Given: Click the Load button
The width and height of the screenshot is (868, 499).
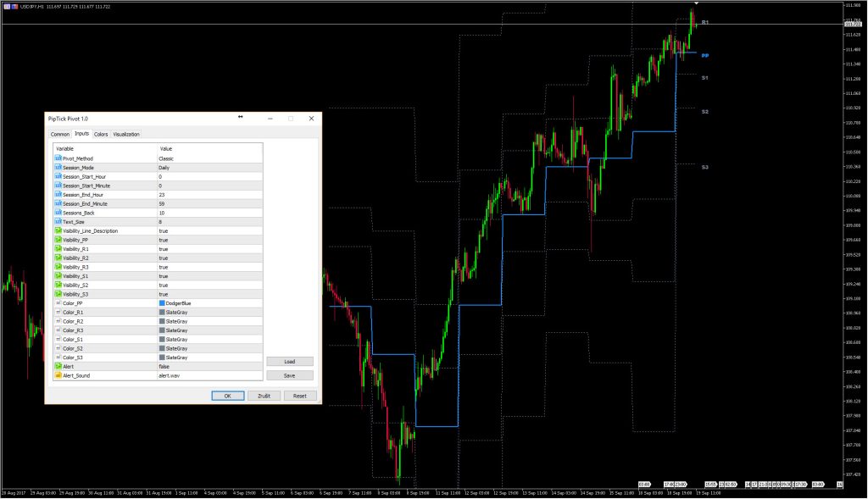Looking at the screenshot, I should (290, 361).
